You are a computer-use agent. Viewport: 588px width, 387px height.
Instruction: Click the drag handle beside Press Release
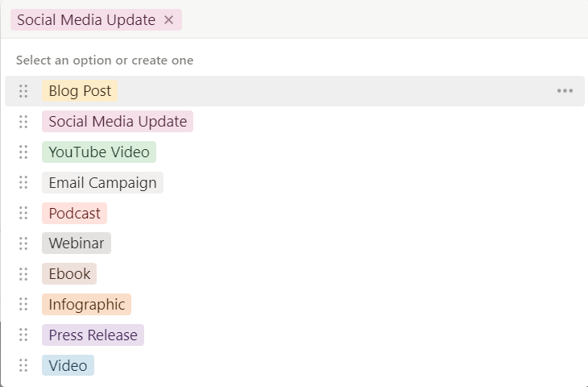[x=23, y=335]
